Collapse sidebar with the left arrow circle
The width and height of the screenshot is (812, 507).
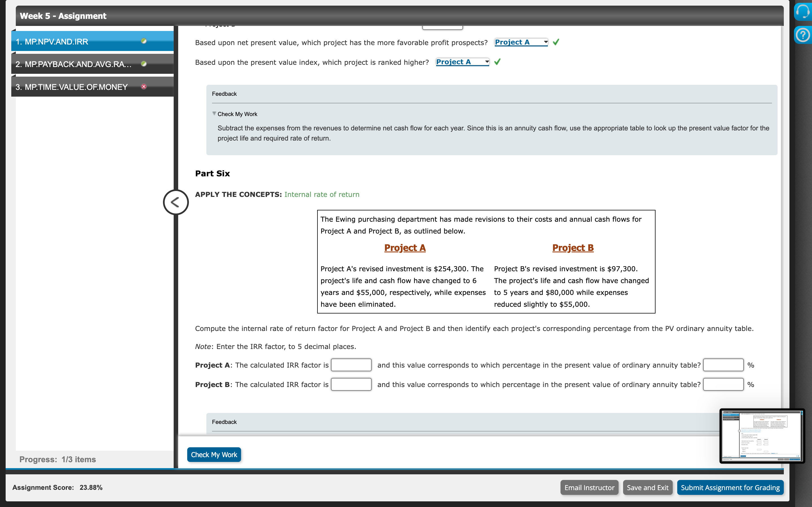click(175, 202)
